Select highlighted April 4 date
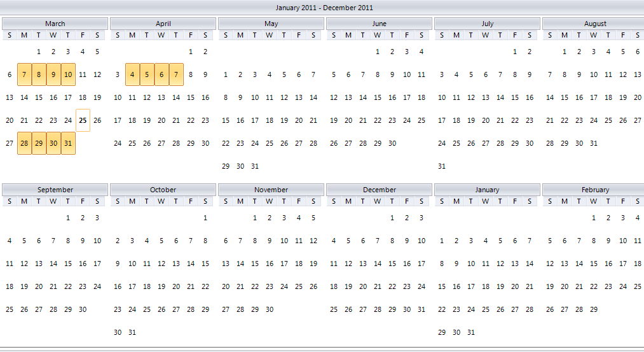This screenshot has height=352, width=644. click(x=132, y=74)
